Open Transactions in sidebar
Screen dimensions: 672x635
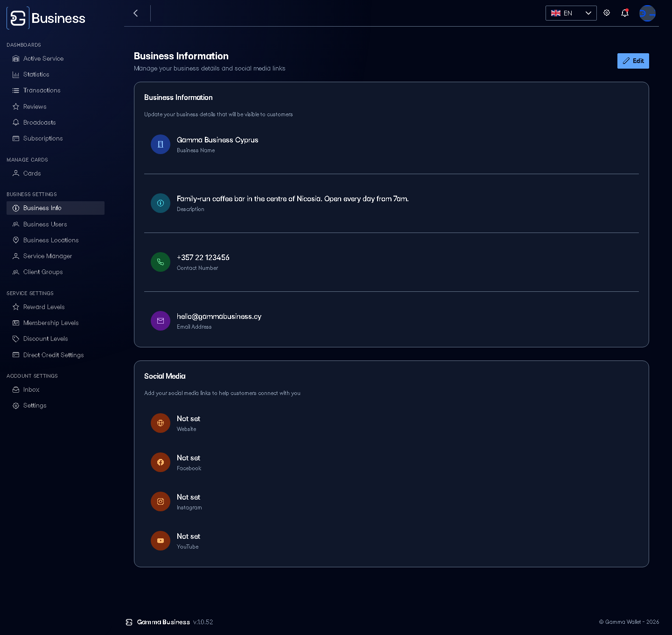point(56,90)
